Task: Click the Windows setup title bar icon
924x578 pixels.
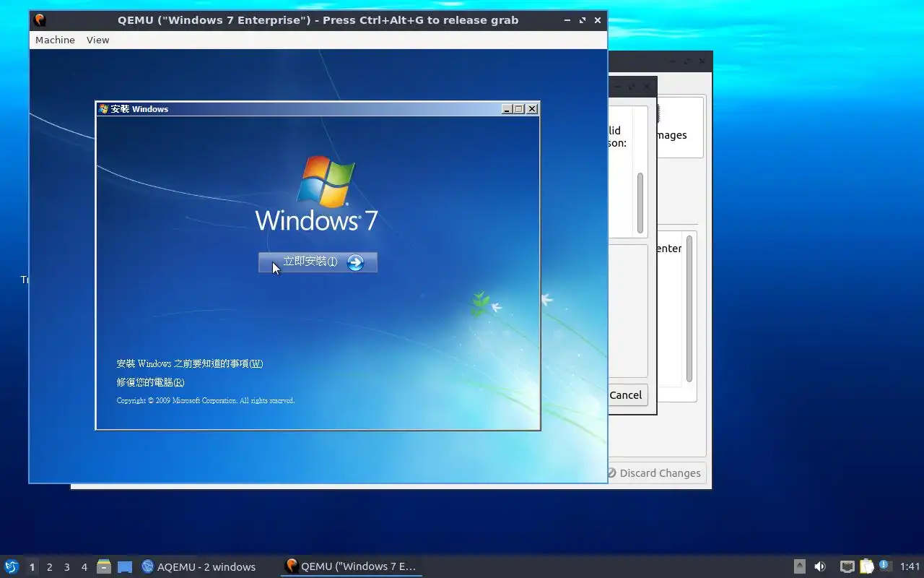Action: [x=104, y=109]
